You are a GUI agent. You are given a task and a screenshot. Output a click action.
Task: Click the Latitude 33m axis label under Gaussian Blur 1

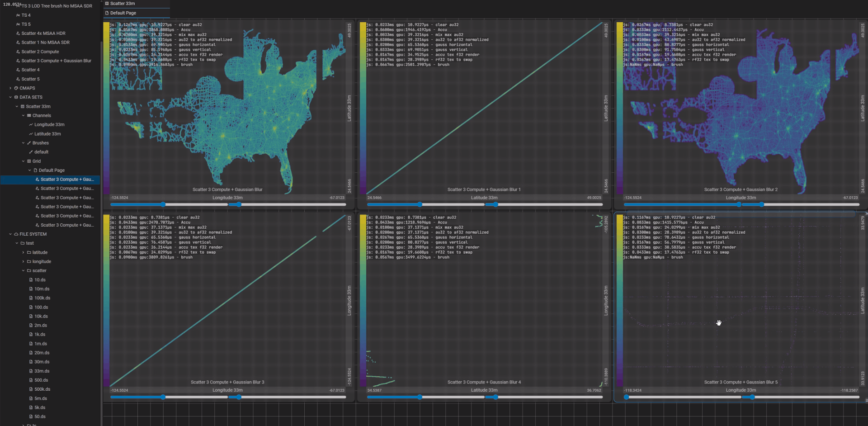(484, 198)
